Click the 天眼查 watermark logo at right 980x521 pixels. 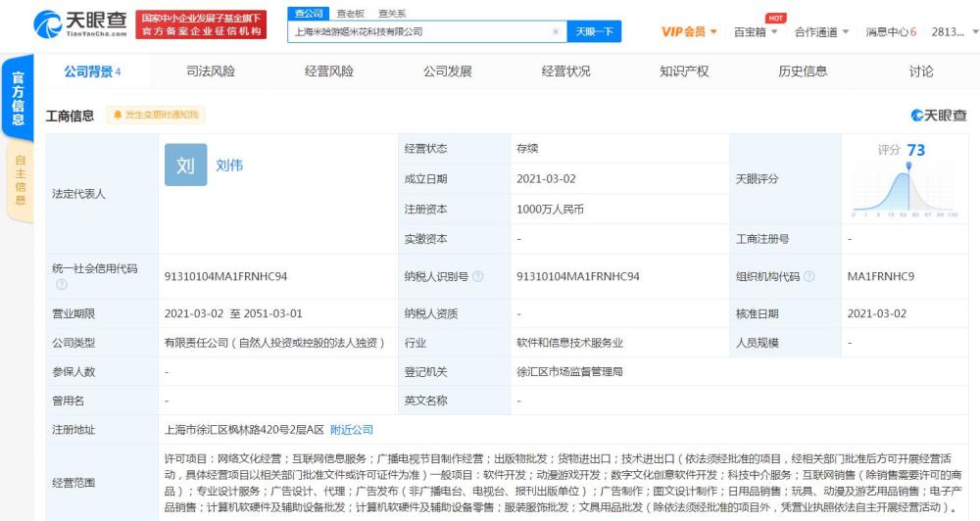pyautogui.click(x=939, y=116)
